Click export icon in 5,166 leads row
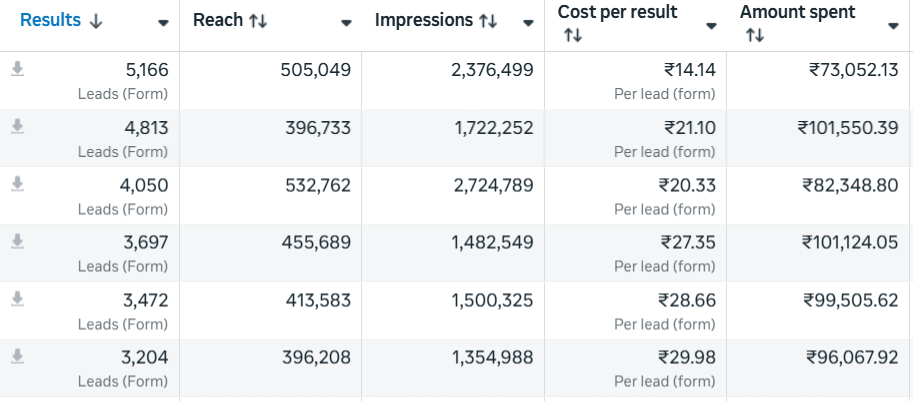This screenshot has height=401, width=913. (x=17, y=69)
